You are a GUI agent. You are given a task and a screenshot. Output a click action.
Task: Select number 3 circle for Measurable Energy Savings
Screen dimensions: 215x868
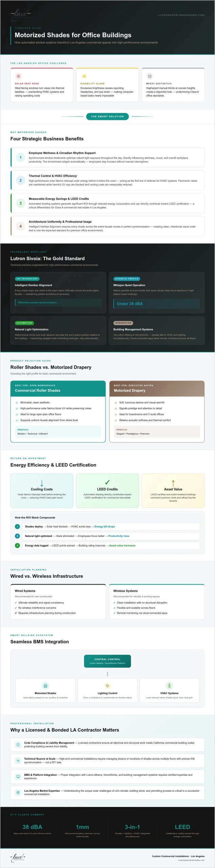coord(20,203)
